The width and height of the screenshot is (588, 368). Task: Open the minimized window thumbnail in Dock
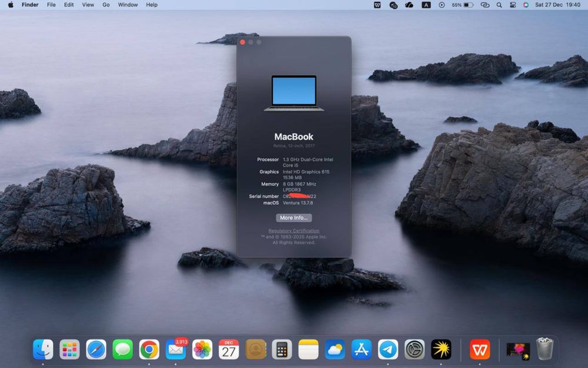(x=518, y=350)
